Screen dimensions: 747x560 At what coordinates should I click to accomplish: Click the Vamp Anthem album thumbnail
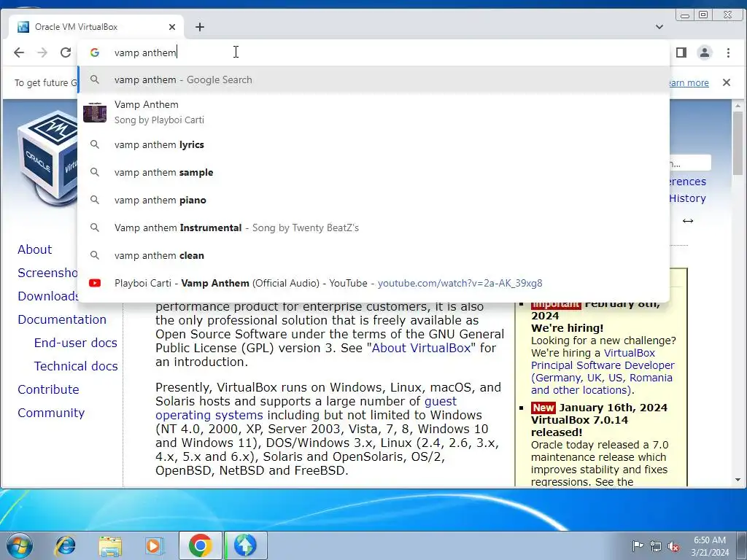point(95,112)
